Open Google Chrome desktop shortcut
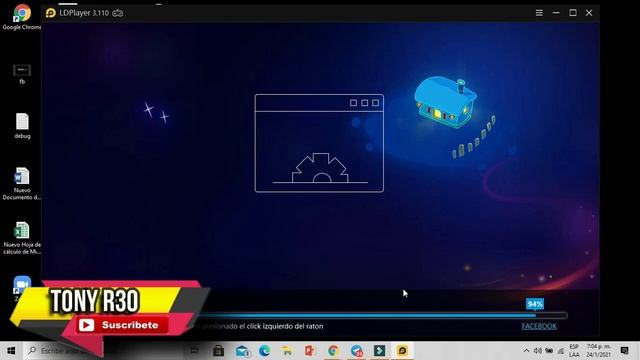The image size is (640, 360). 22,17
